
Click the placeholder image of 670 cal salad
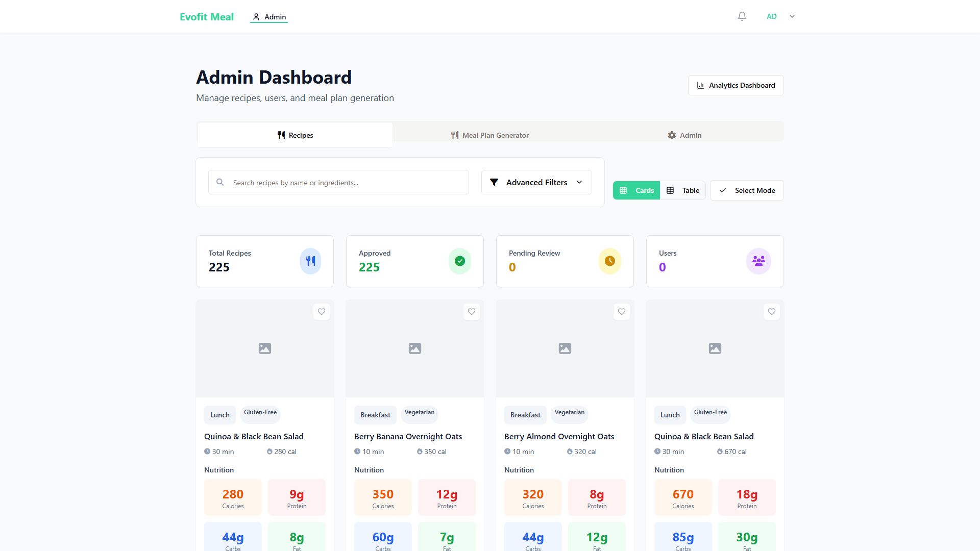tap(715, 348)
